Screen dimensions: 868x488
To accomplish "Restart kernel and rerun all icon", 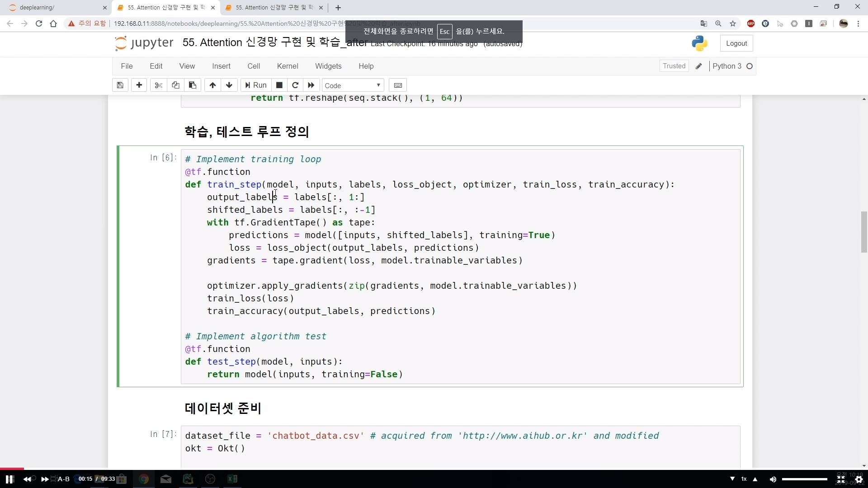I will pyautogui.click(x=311, y=85).
